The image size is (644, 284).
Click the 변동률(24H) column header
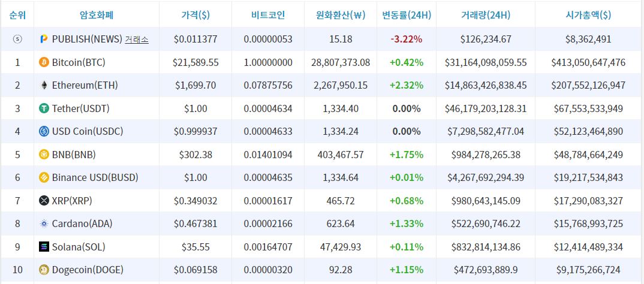pyautogui.click(x=407, y=15)
